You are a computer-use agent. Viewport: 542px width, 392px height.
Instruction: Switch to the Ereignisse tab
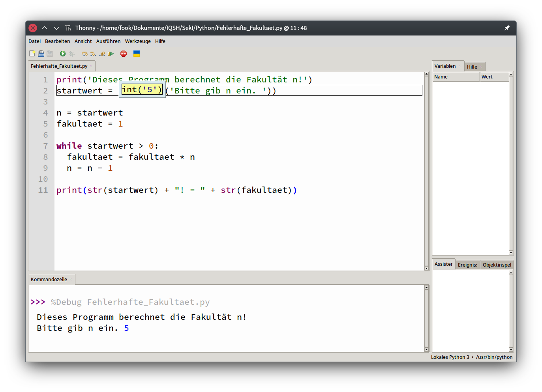(x=467, y=265)
